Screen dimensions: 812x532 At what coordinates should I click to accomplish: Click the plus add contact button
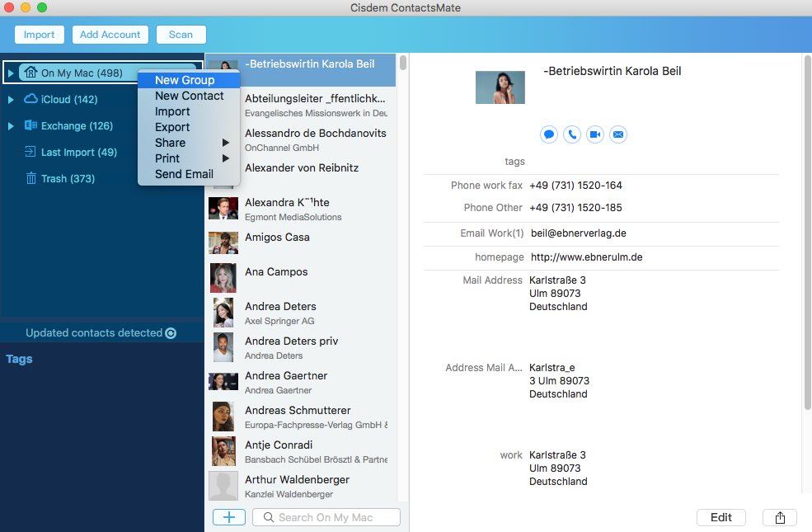(228, 517)
